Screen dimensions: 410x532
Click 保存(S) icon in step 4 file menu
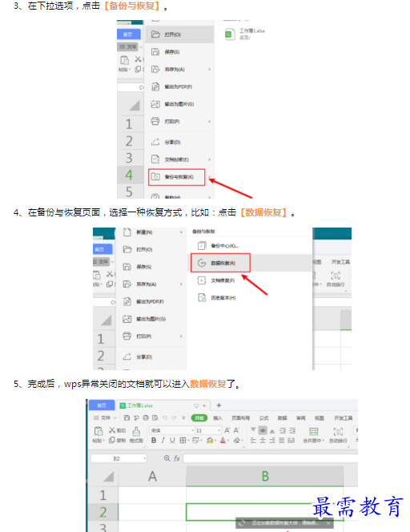(x=127, y=267)
